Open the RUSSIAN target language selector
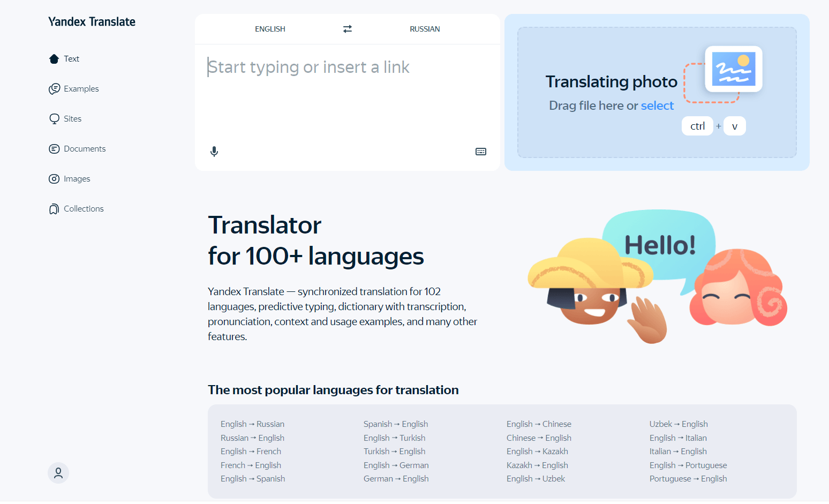Screen dimensions: 829x504 coord(425,29)
